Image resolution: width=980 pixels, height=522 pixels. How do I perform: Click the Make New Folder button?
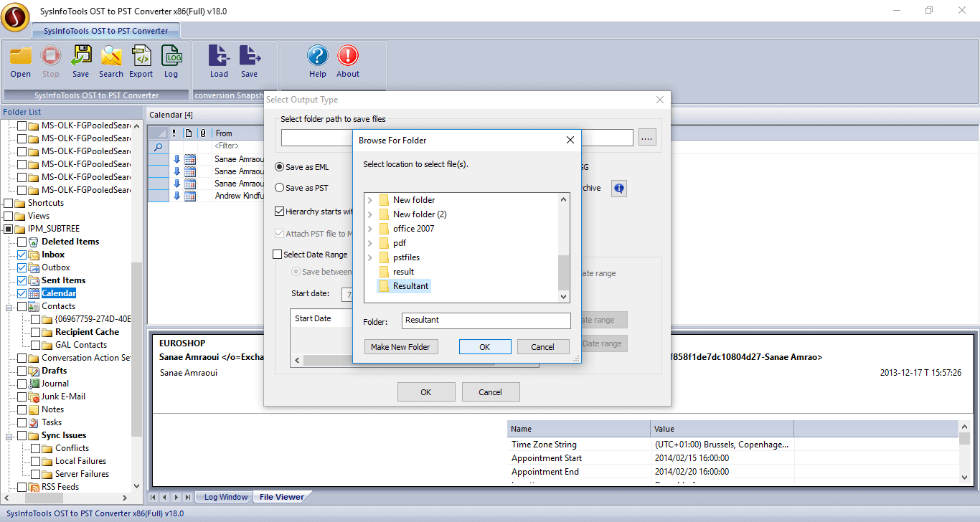click(400, 347)
